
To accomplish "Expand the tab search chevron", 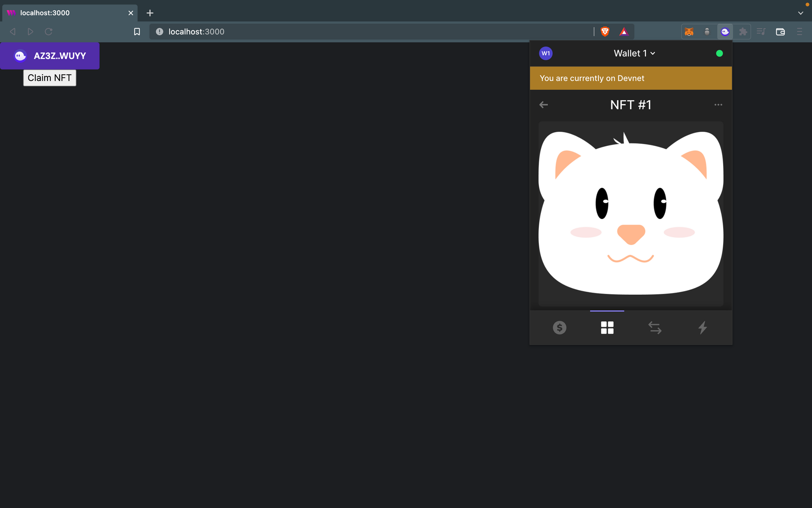I will click(x=801, y=13).
